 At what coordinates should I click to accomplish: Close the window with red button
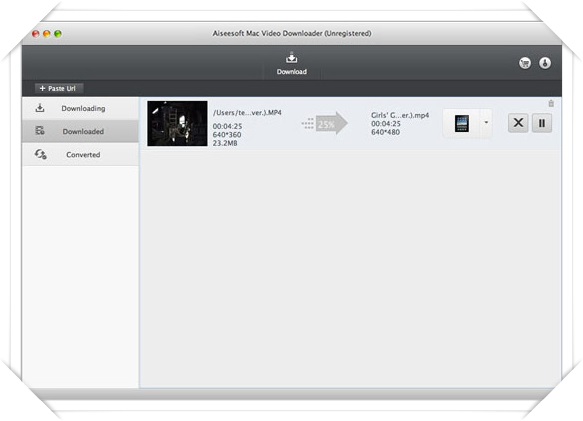point(36,34)
